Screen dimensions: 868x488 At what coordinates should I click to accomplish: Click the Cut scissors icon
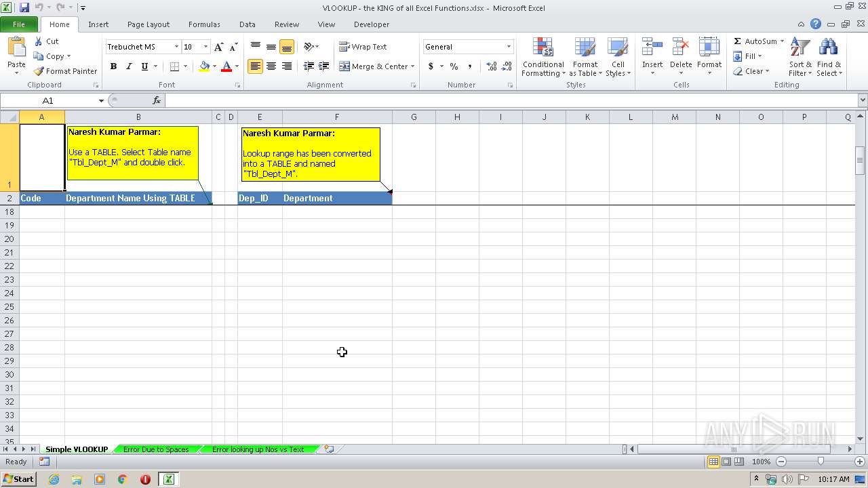(x=39, y=41)
